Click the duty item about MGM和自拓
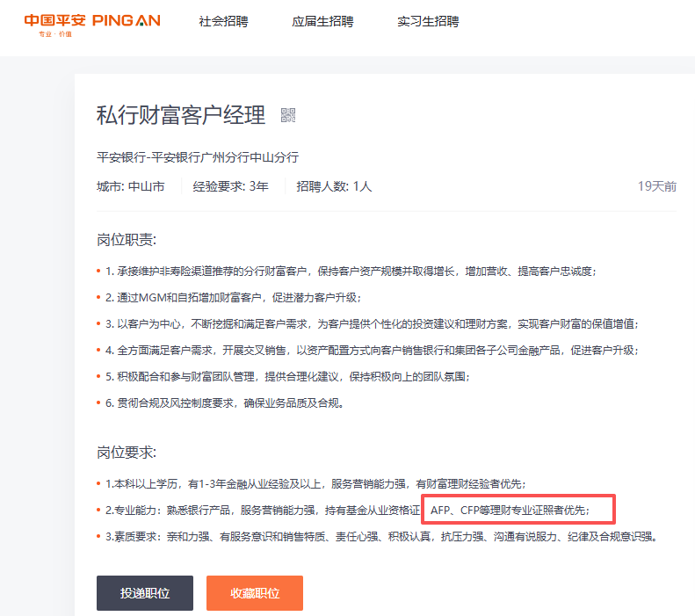This screenshot has height=616, width=695. (x=233, y=297)
